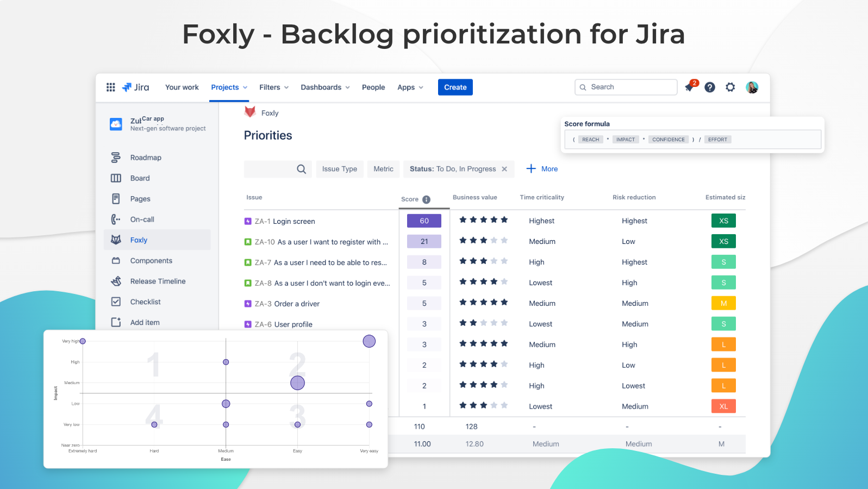Image resolution: width=868 pixels, height=489 pixels.
Task: Click the Business value column header
Action: point(475,197)
